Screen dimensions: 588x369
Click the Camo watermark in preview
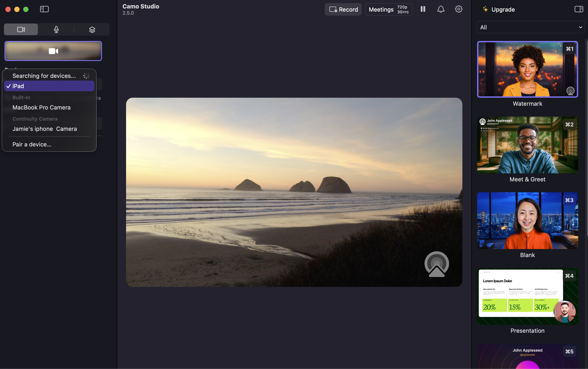[436, 264]
